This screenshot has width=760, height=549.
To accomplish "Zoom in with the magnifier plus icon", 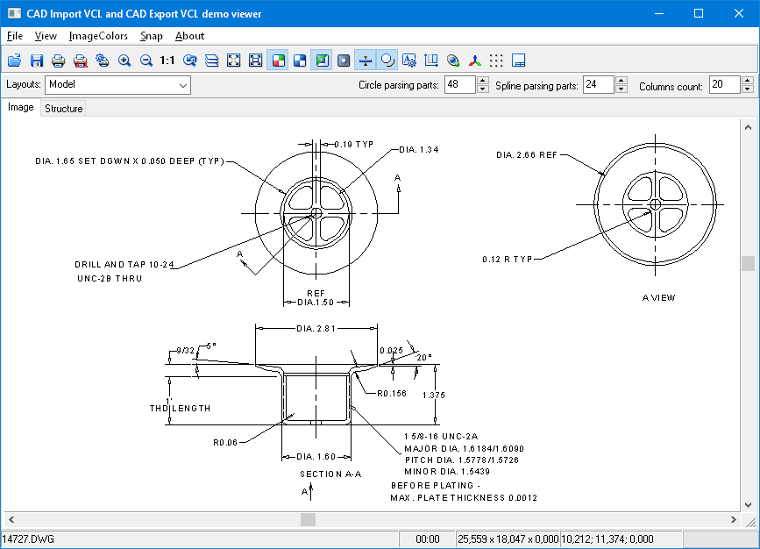I will (124, 60).
